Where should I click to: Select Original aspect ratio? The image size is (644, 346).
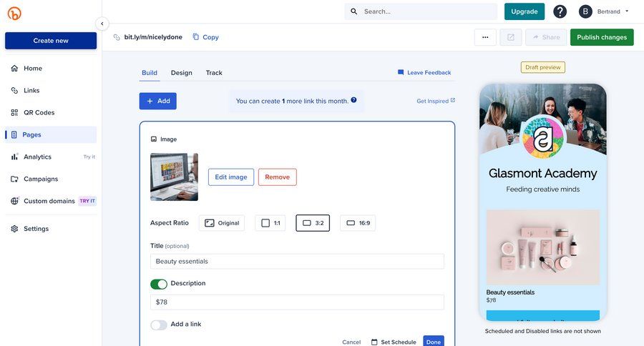(222, 223)
